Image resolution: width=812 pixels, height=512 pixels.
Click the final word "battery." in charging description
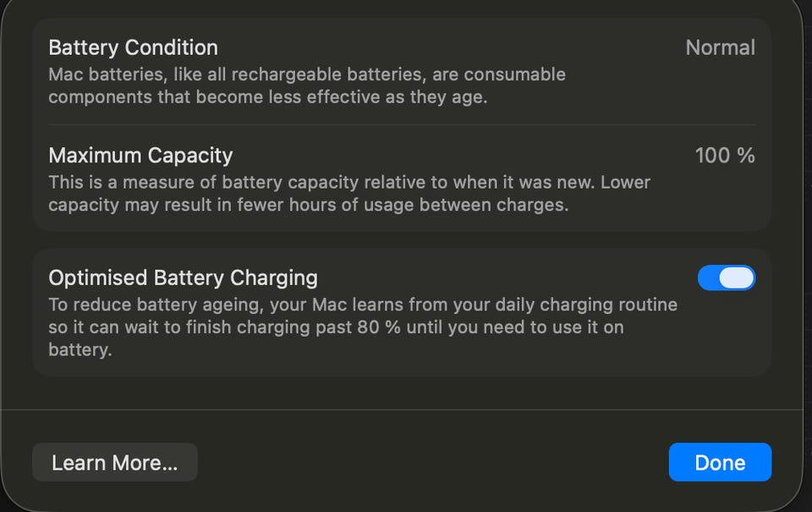pyautogui.click(x=80, y=349)
